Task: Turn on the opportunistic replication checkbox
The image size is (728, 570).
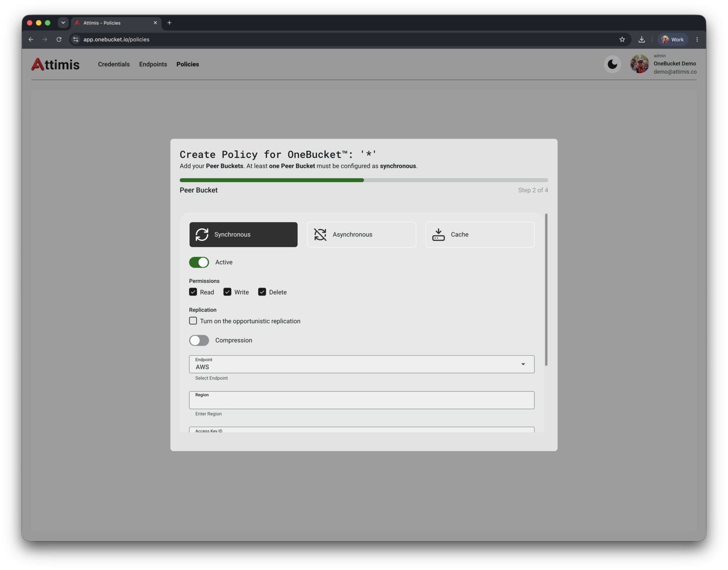Action: click(193, 321)
